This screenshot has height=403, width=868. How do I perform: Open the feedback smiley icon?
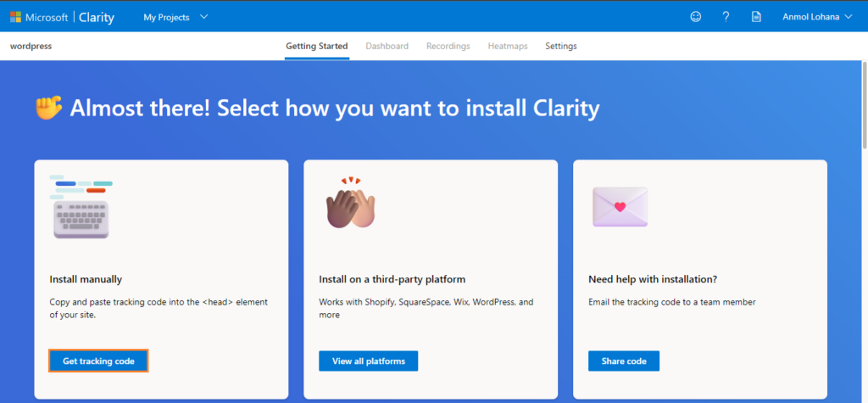pos(696,17)
